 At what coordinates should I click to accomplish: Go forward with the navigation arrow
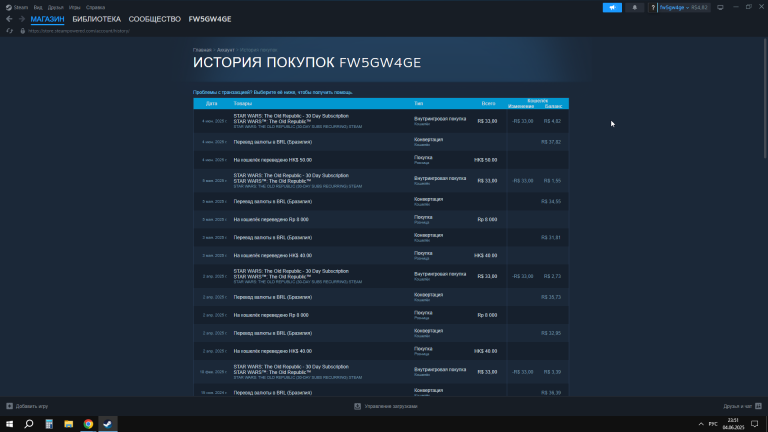click(22, 19)
